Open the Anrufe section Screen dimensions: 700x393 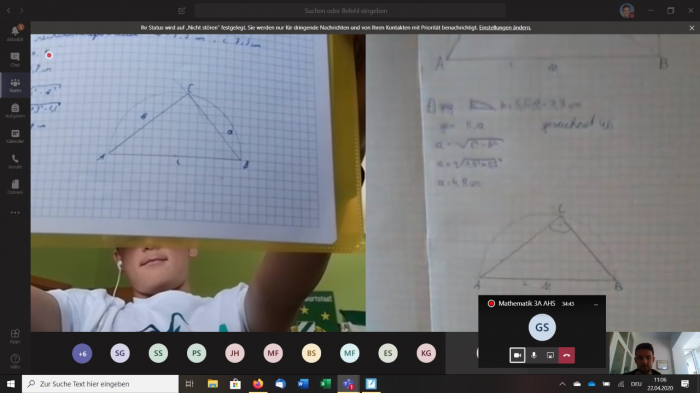pyautogui.click(x=15, y=161)
